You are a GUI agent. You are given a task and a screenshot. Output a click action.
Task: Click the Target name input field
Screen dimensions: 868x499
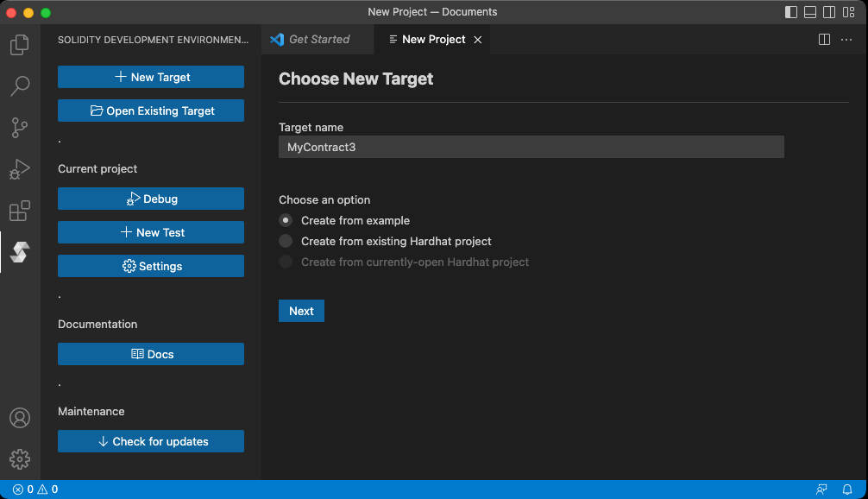[531, 147]
